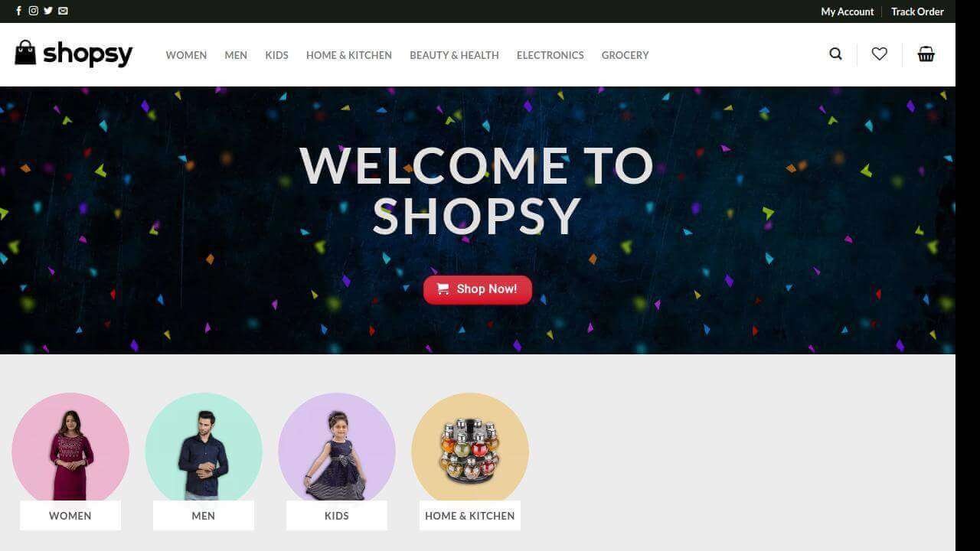Image resolution: width=980 pixels, height=551 pixels.
Task: Click the red Shop Now! button
Action: click(478, 289)
